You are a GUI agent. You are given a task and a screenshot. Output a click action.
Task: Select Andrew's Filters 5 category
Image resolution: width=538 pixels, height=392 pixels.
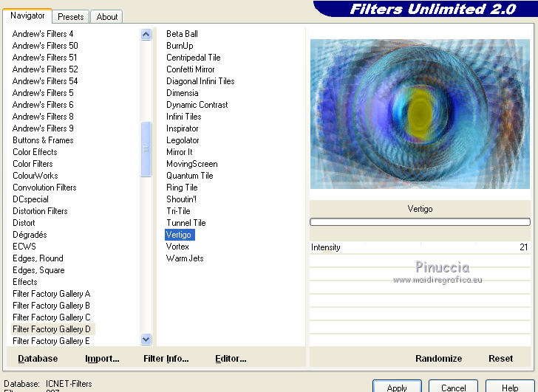coord(43,93)
